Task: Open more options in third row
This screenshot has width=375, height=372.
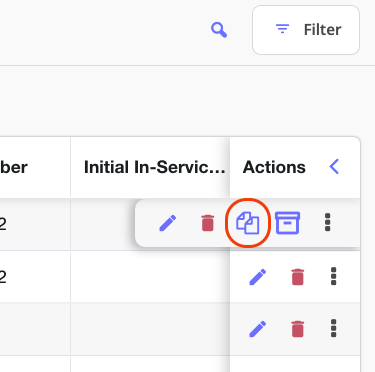Action: point(333,328)
